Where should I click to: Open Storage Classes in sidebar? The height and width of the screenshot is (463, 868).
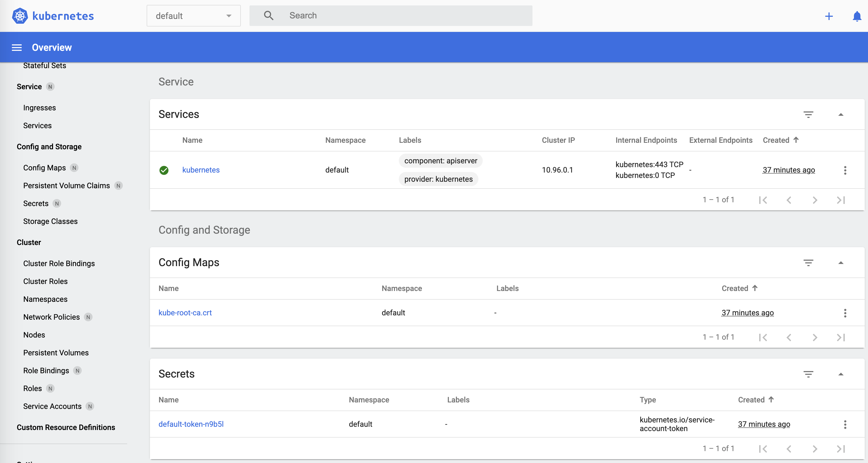click(50, 221)
